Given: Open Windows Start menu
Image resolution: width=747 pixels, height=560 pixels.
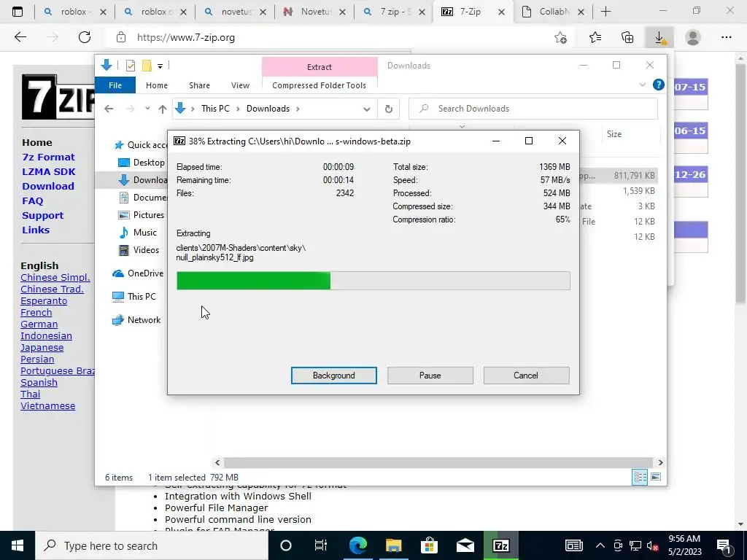Looking at the screenshot, I should tap(18, 545).
